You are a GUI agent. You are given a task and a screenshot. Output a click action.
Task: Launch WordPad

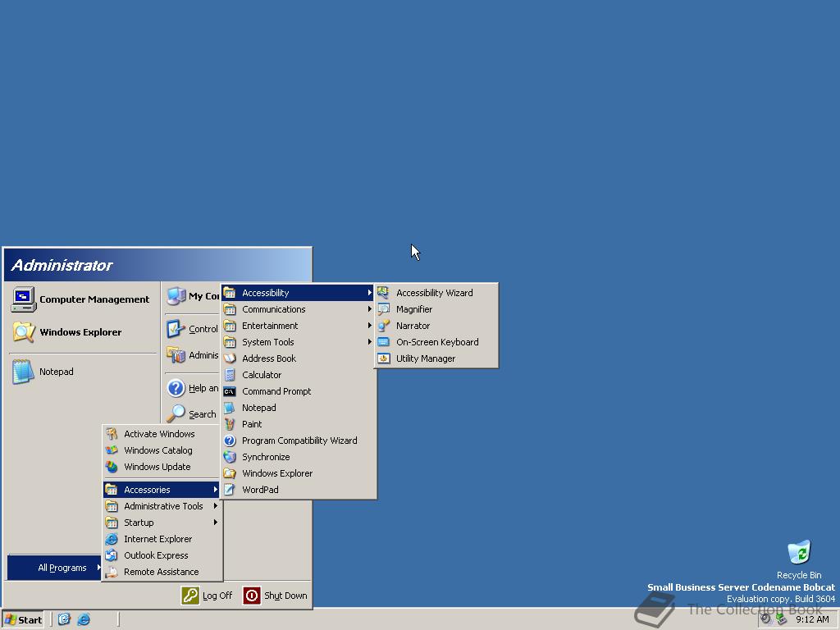(299, 490)
